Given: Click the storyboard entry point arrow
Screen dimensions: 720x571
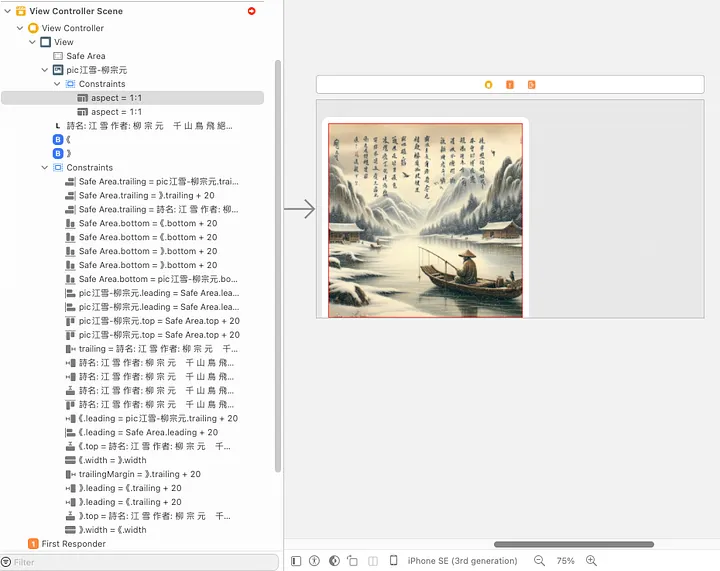Looking at the screenshot, I should (x=300, y=209).
